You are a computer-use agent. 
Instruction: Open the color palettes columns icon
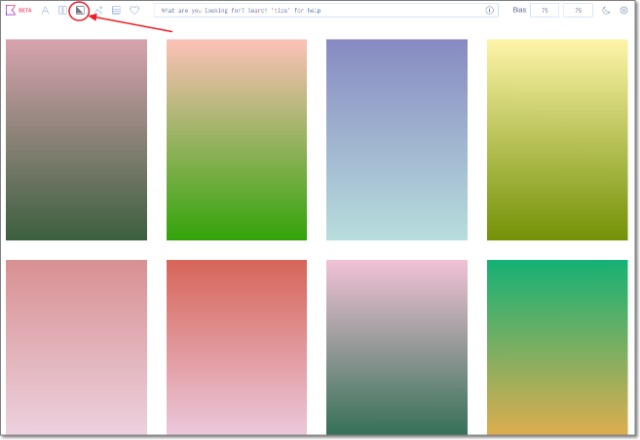click(62, 11)
